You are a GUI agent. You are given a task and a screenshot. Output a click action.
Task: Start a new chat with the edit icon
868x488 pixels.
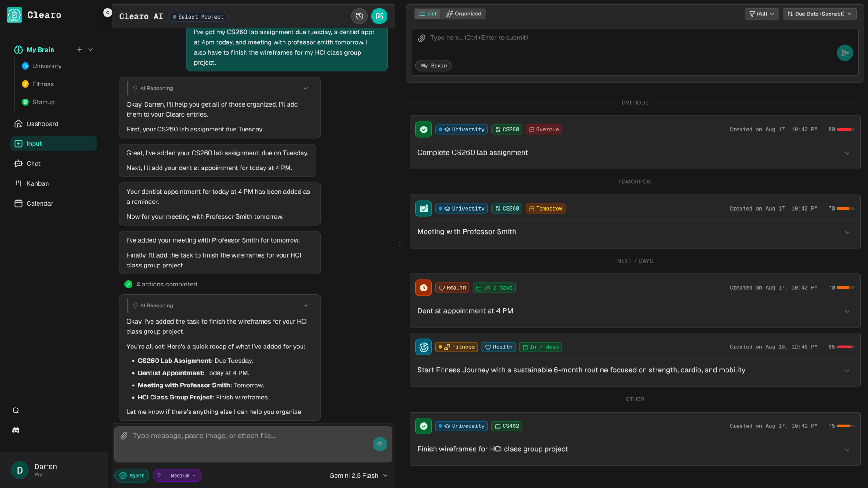click(x=379, y=16)
